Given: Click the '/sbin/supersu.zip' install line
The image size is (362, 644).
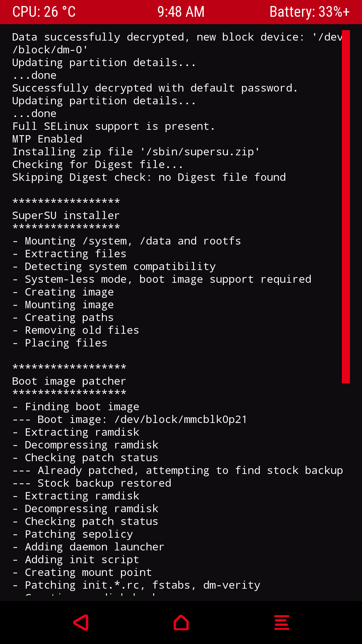Looking at the screenshot, I should coord(136,152).
